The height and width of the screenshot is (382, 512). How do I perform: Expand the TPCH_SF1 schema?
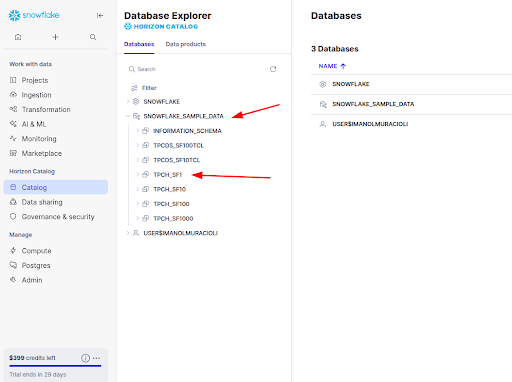[x=137, y=175]
